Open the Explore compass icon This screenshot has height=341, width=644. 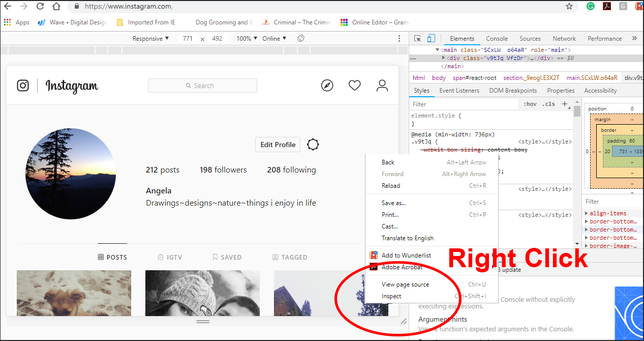pos(327,86)
